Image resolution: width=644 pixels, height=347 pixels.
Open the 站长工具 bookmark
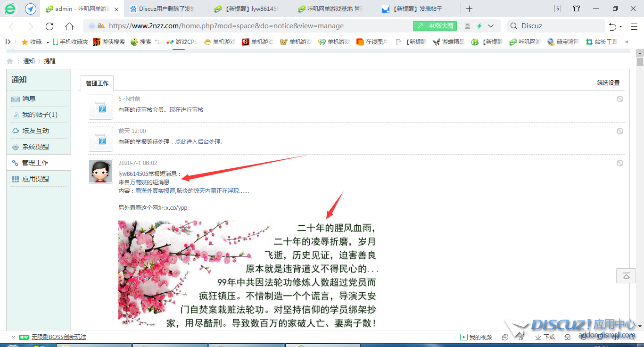(602, 42)
